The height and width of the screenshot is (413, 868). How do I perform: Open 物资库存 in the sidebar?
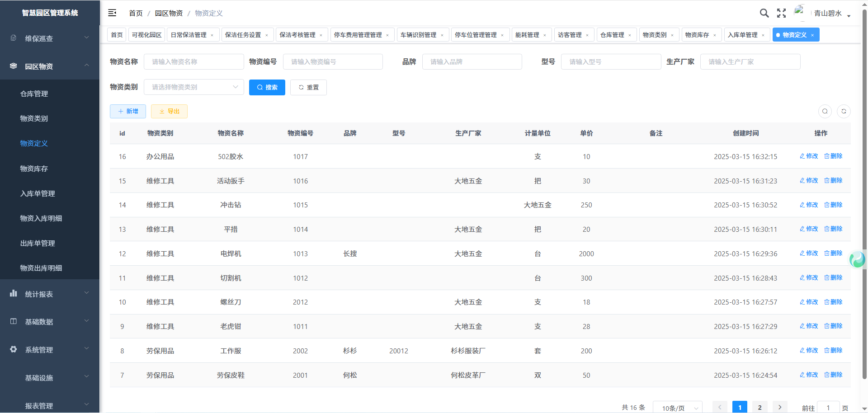tap(34, 169)
